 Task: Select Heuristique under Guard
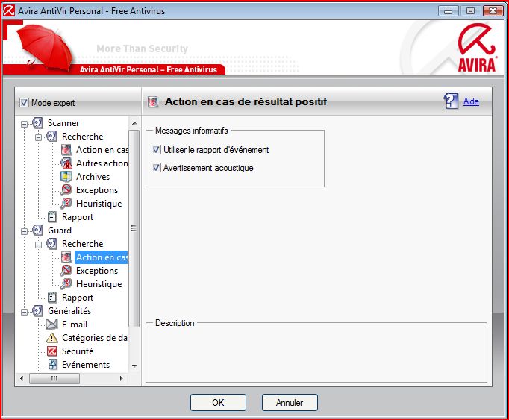[x=99, y=284]
